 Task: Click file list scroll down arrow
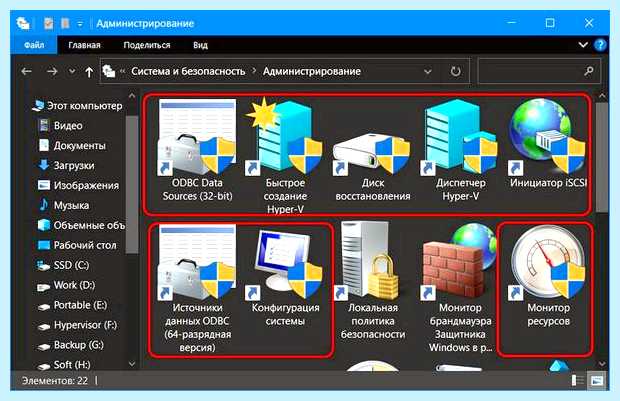pyautogui.click(x=602, y=363)
